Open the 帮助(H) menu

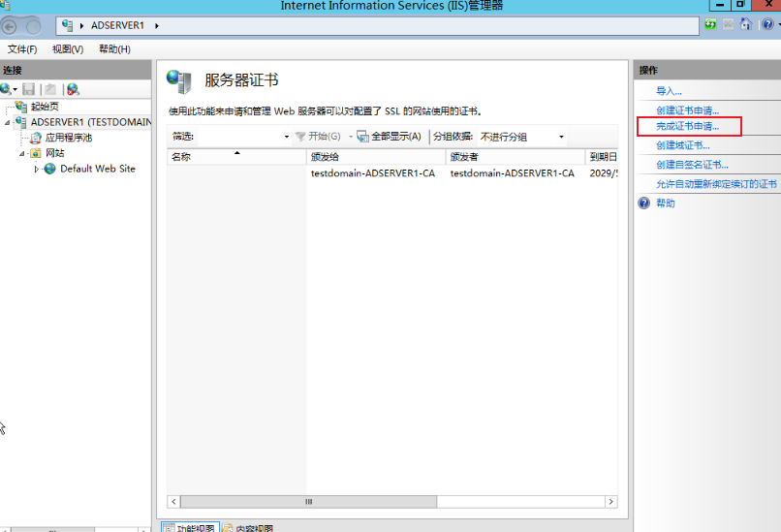point(114,49)
